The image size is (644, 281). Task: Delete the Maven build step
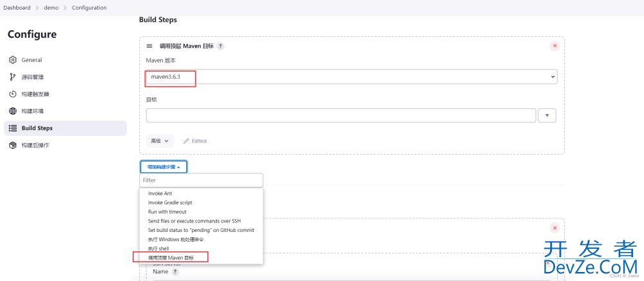(555, 46)
